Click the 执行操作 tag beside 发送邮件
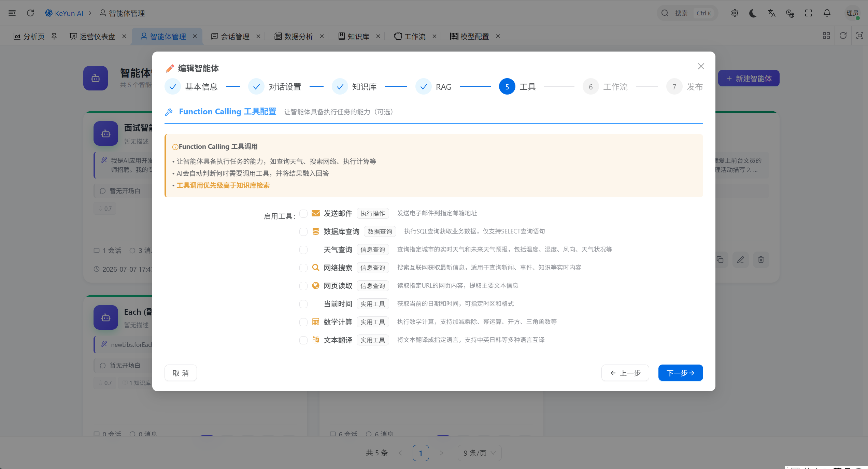Image resolution: width=868 pixels, height=469 pixels. click(x=373, y=213)
